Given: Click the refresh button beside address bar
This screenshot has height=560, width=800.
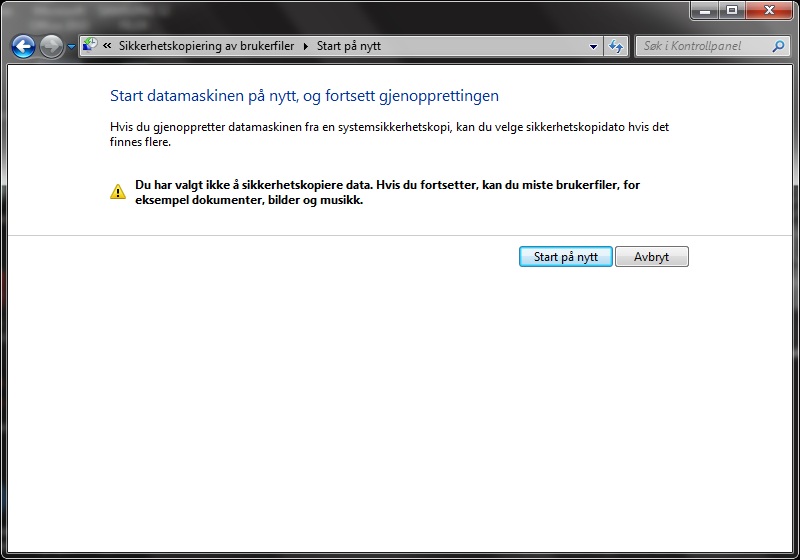Looking at the screenshot, I should coord(616,46).
